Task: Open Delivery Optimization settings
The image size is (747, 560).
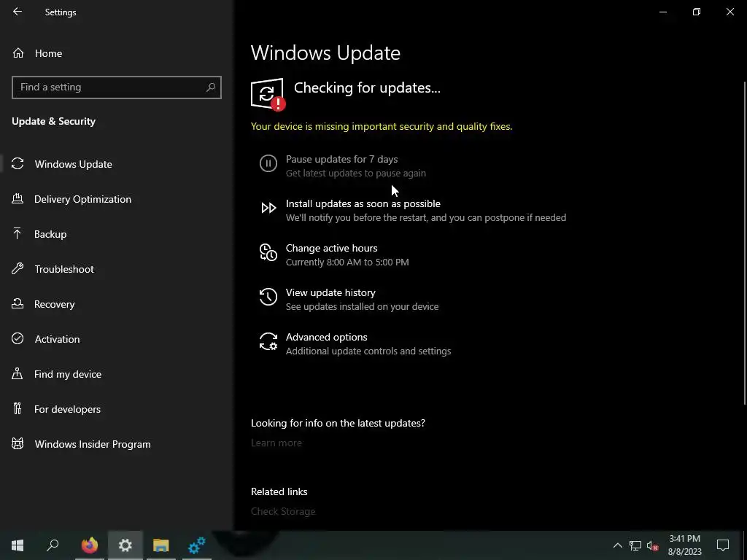Action: coord(116,199)
